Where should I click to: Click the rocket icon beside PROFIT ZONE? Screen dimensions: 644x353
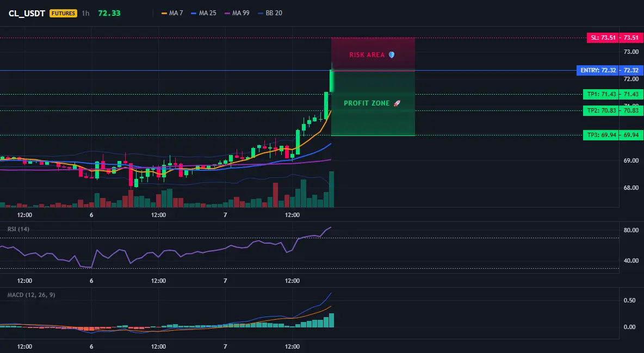(397, 103)
